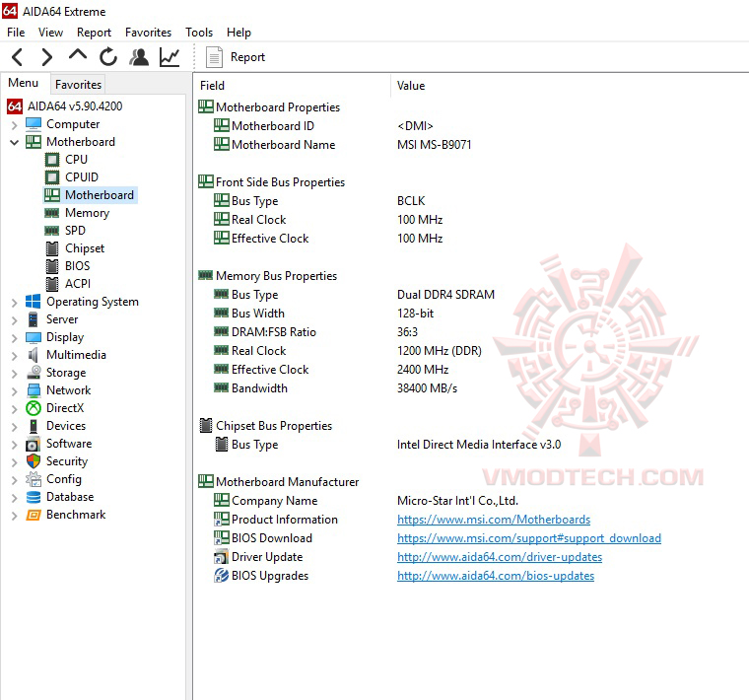Select the SPD memory icon
This screenshot has height=700, width=749.
pos(51,231)
